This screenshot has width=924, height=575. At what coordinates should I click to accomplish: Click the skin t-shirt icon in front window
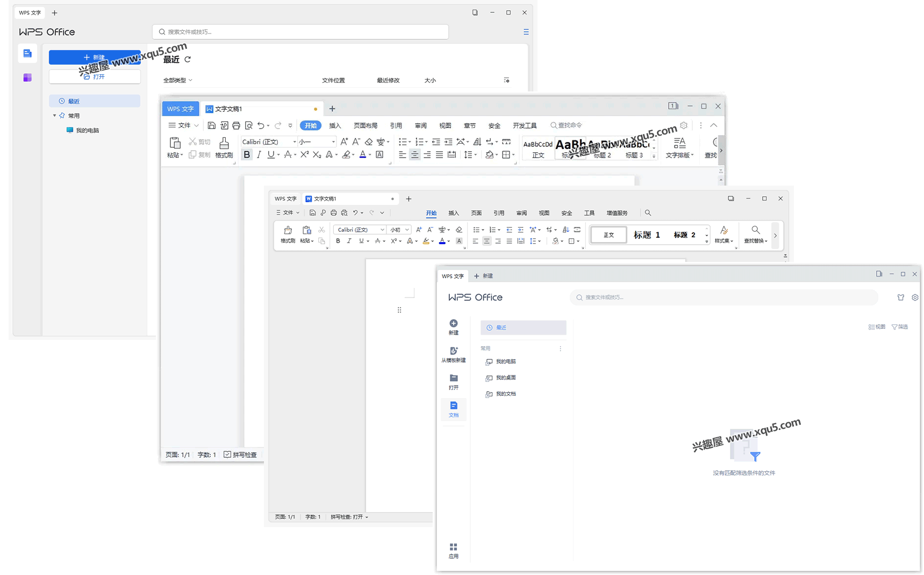(901, 297)
